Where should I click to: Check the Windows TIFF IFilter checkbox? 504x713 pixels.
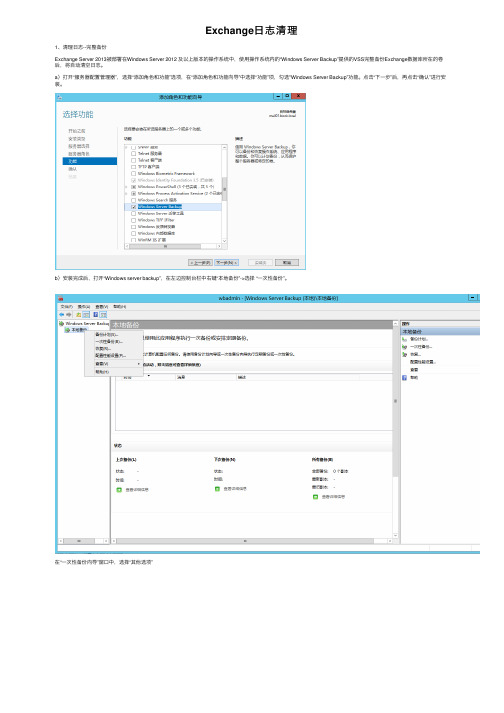(133, 220)
